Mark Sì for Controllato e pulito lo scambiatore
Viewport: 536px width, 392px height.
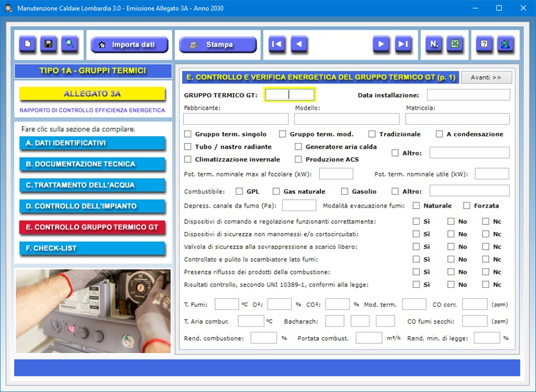pos(416,259)
